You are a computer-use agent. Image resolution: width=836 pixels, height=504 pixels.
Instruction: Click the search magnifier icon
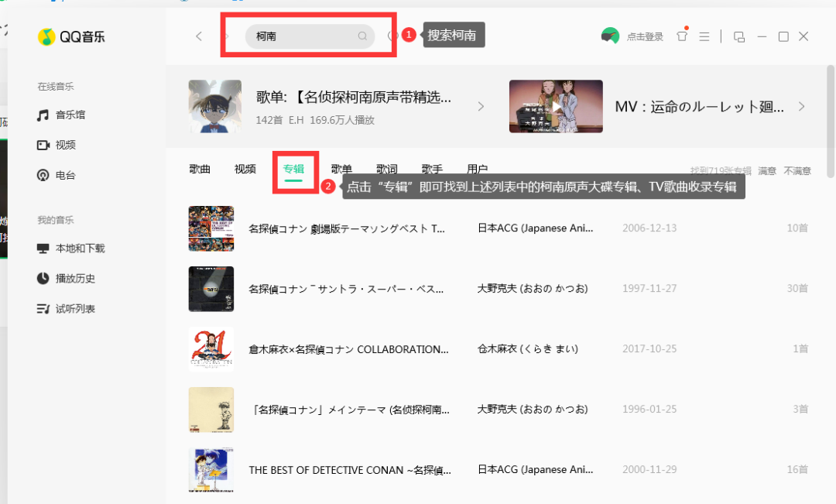[x=362, y=36]
